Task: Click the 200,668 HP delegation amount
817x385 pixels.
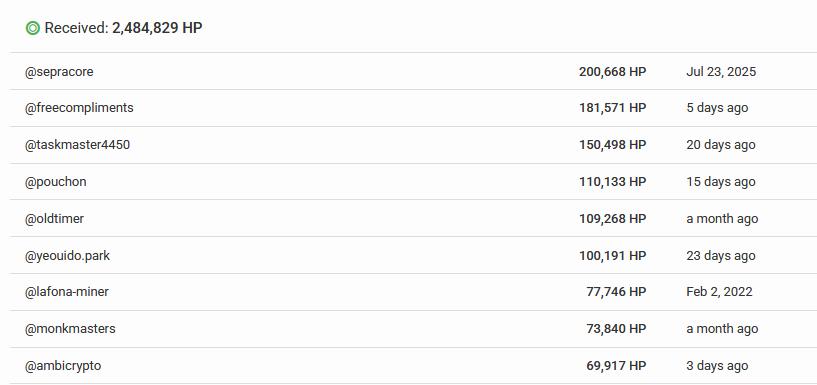Action: 612,71
